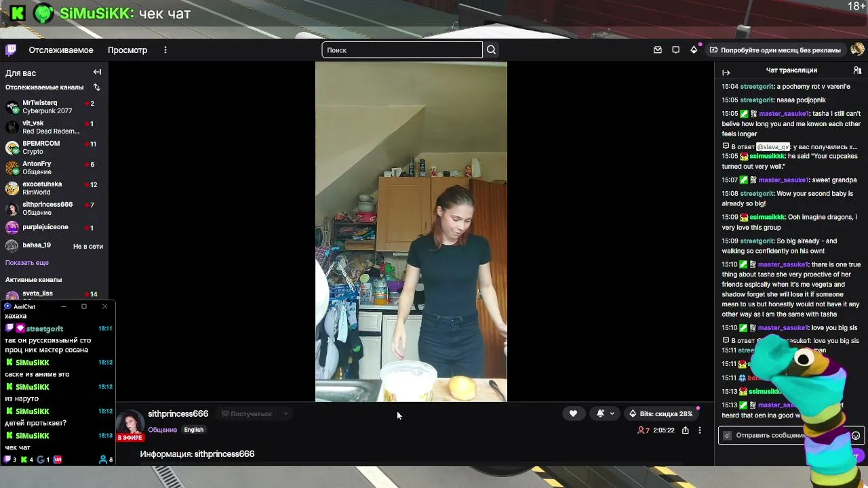Click the video stream player

[x=411, y=232]
